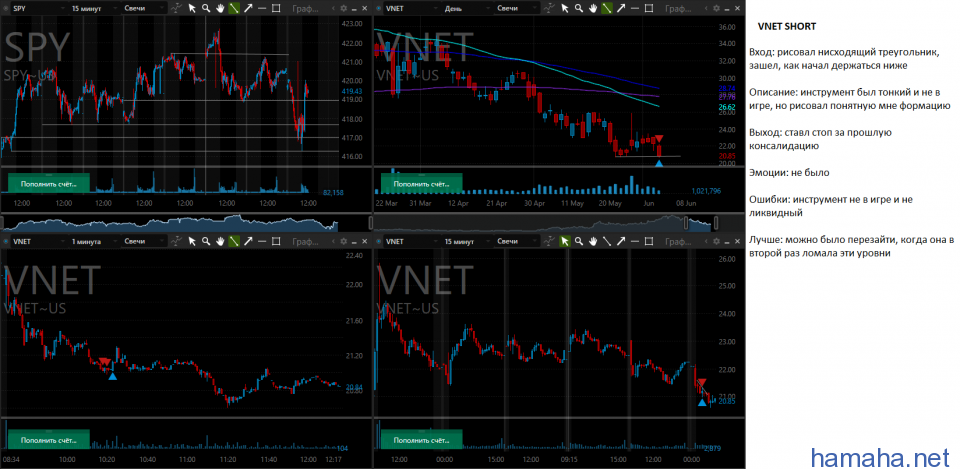The height and width of the screenshot is (469, 960).
Task: Click 'Пополнить счёт...' button in SPY chart
Action: click(49, 183)
